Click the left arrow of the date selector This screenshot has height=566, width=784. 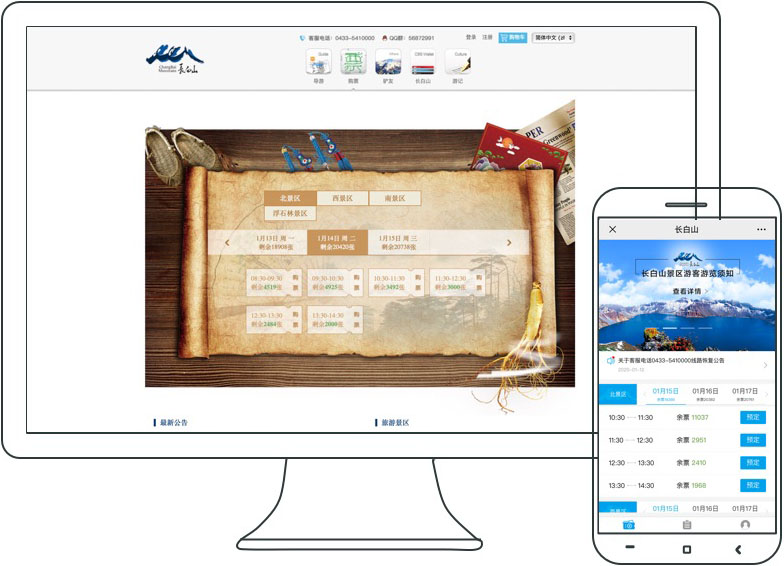coord(227,242)
